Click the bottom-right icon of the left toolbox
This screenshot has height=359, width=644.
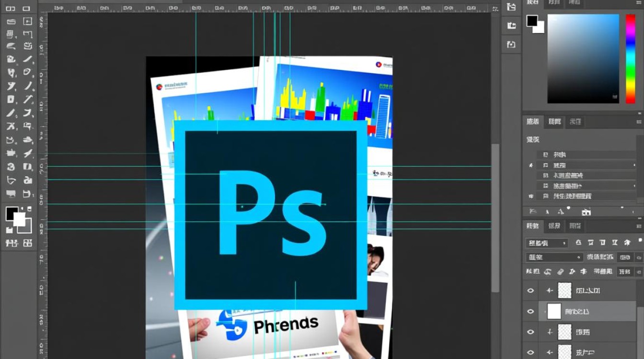point(28,243)
